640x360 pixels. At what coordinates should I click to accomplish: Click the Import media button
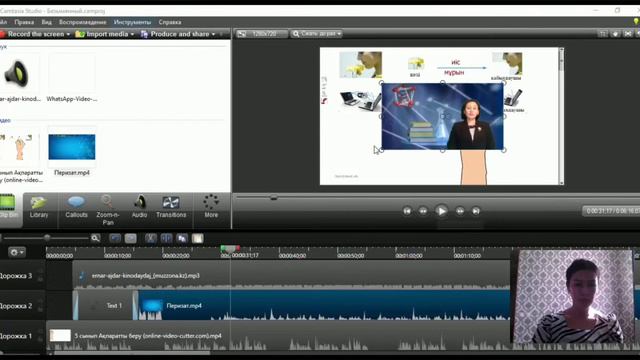(102, 34)
